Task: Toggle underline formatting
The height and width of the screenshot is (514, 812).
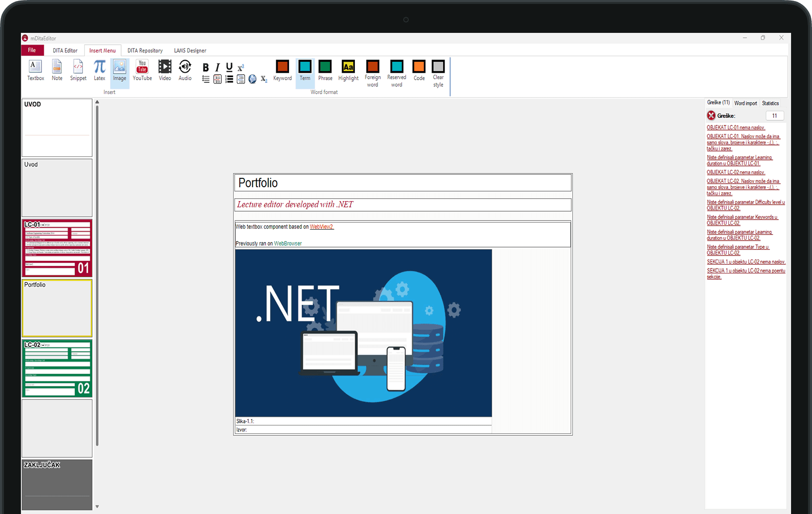Action: pos(229,66)
